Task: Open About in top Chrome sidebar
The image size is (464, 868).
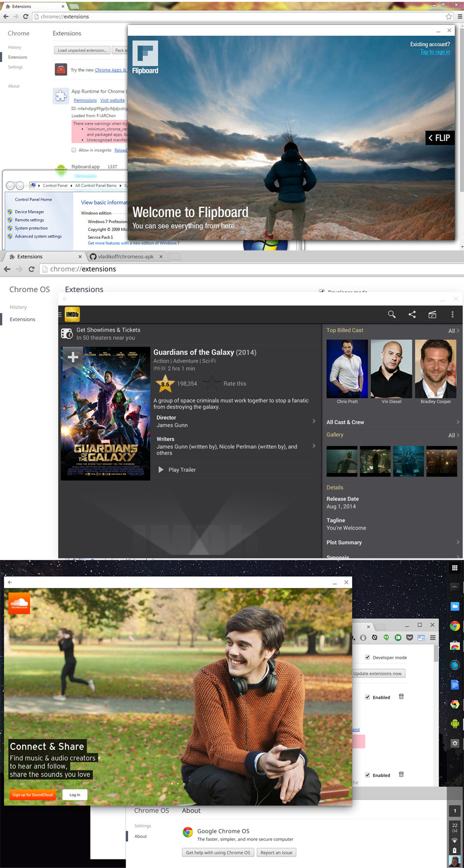Action: point(14,86)
